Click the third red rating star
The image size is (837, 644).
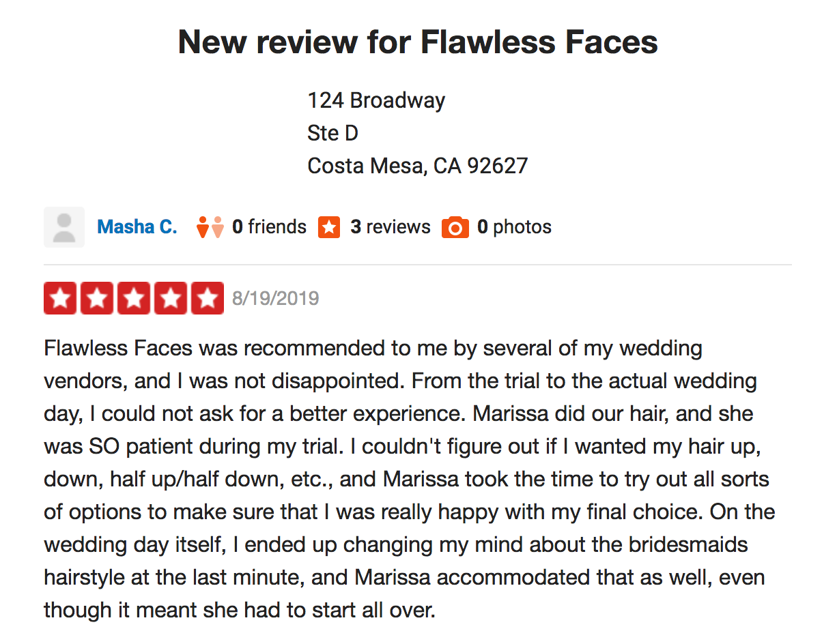[x=134, y=298]
